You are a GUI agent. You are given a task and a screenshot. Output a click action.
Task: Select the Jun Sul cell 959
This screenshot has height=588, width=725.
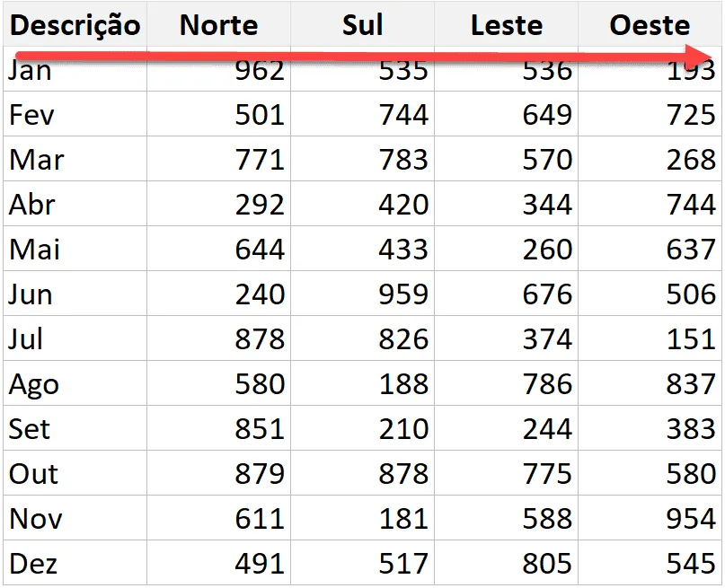(x=363, y=294)
